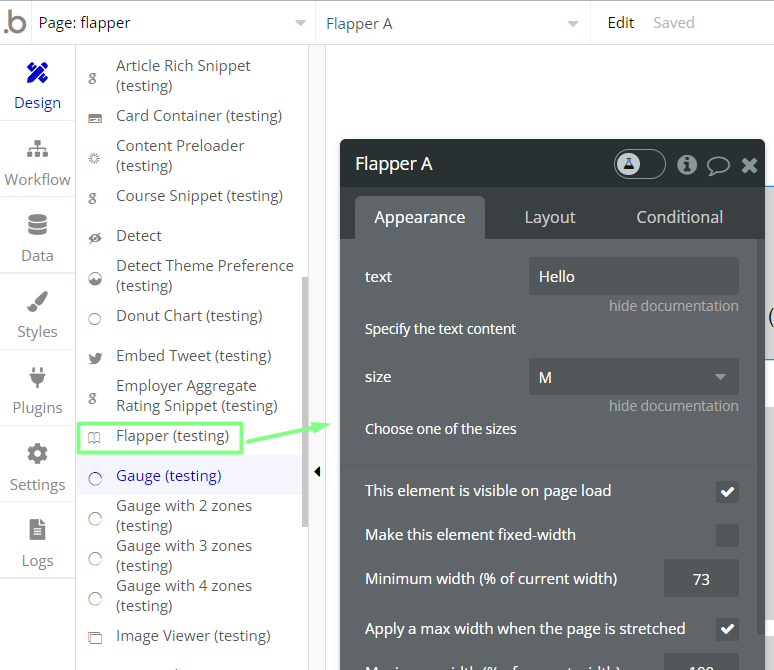Toggle the experimental flask switch
Viewport: 774px width, 670px height.
pos(640,164)
